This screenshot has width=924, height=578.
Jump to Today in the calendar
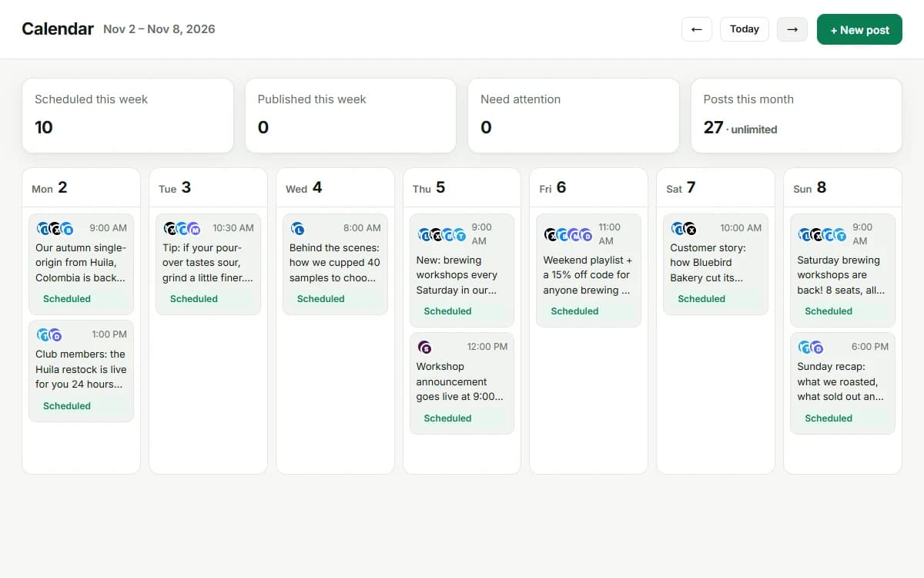point(745,29)
